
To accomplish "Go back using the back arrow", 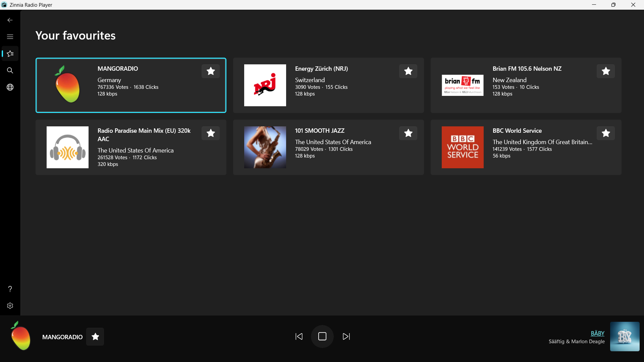I will tap(10, 20).
